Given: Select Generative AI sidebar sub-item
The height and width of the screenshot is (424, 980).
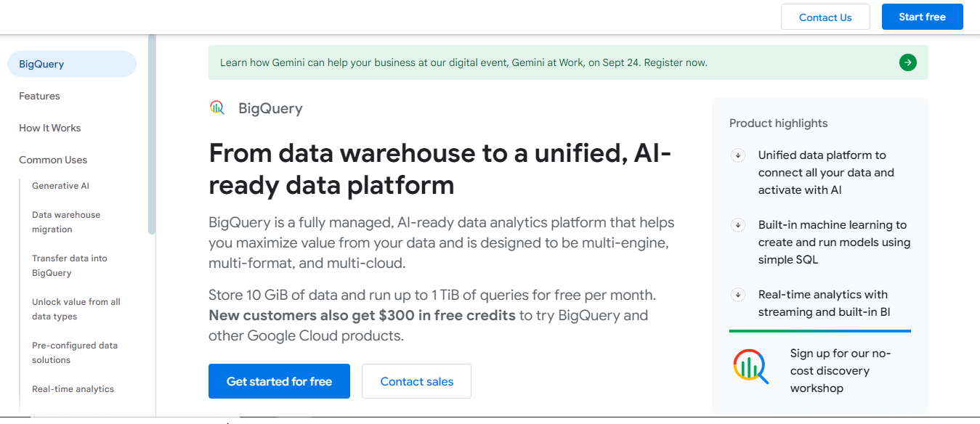Looking at the screenshot, I should pos(60,186).
